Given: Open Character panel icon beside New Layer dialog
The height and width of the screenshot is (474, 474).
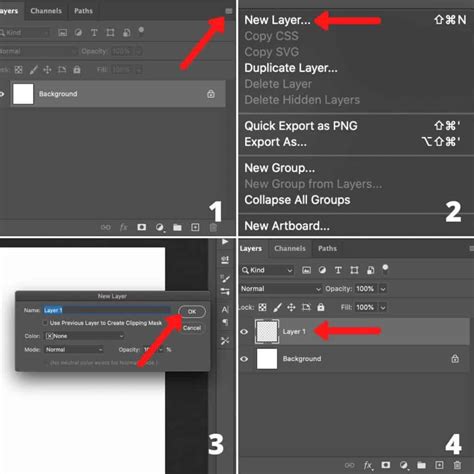Looking at the screenshot, I should tap(225, 310).
